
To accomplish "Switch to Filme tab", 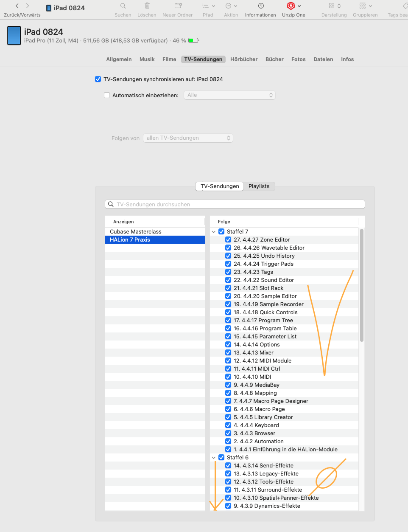I will tap(169, 59).
